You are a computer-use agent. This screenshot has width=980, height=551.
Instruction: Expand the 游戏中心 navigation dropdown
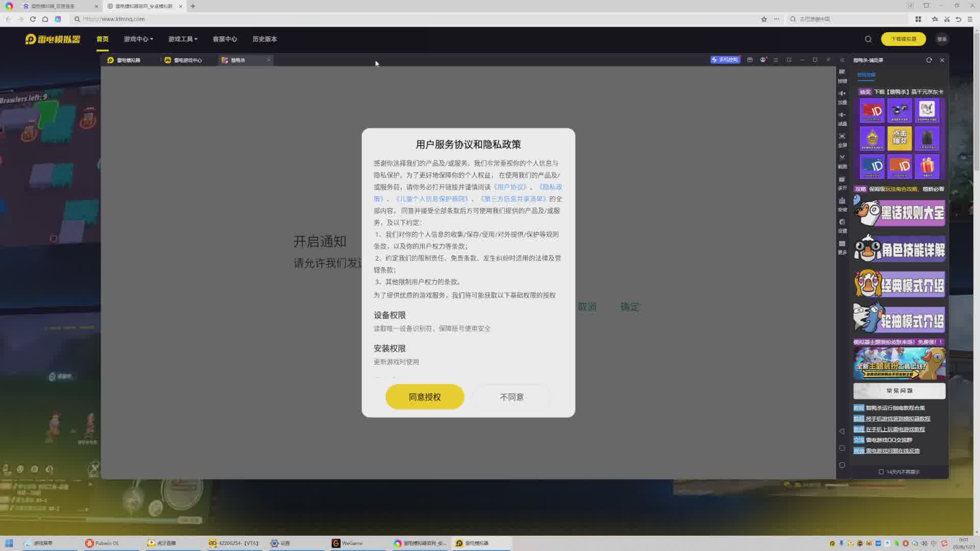pyautogui.click(x=138, y=39)
